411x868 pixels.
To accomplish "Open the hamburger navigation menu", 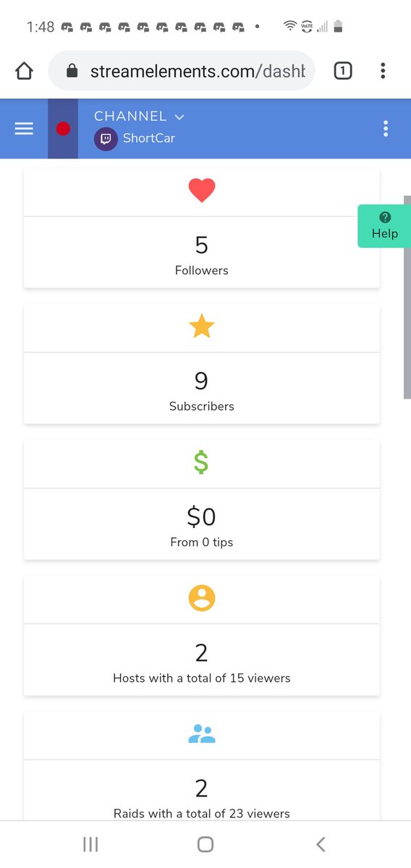I will (x=24, y=129).
